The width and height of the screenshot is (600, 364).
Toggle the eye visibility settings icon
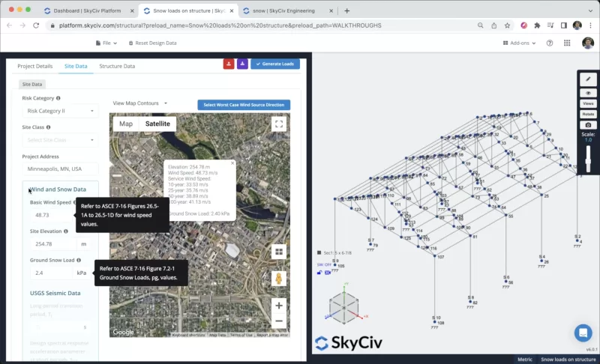588,93
